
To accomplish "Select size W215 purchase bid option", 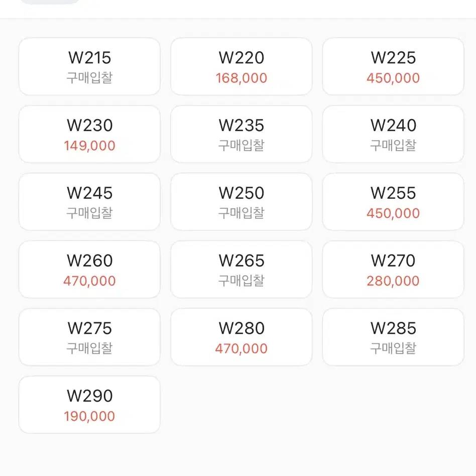I will 89,66.
